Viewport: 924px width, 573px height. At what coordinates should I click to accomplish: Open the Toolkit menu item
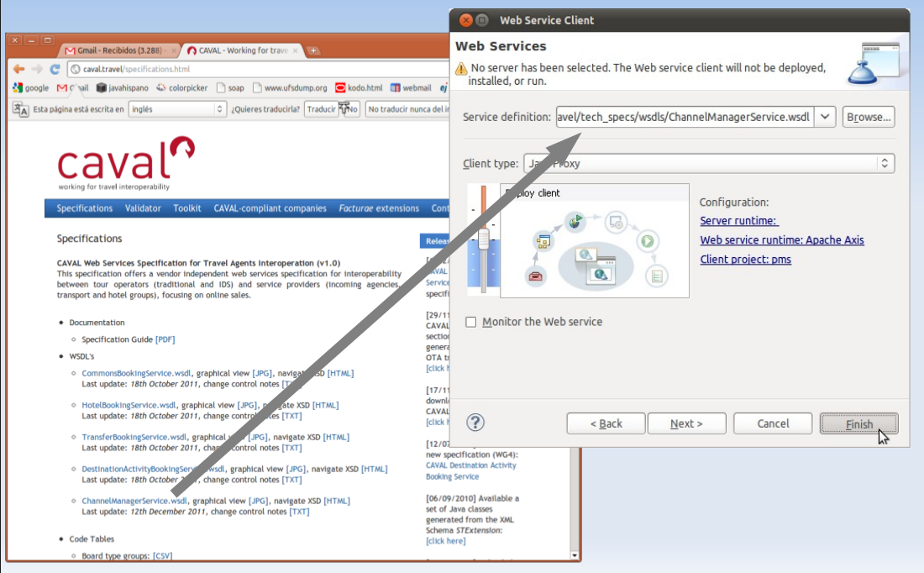tap(186, 208)
